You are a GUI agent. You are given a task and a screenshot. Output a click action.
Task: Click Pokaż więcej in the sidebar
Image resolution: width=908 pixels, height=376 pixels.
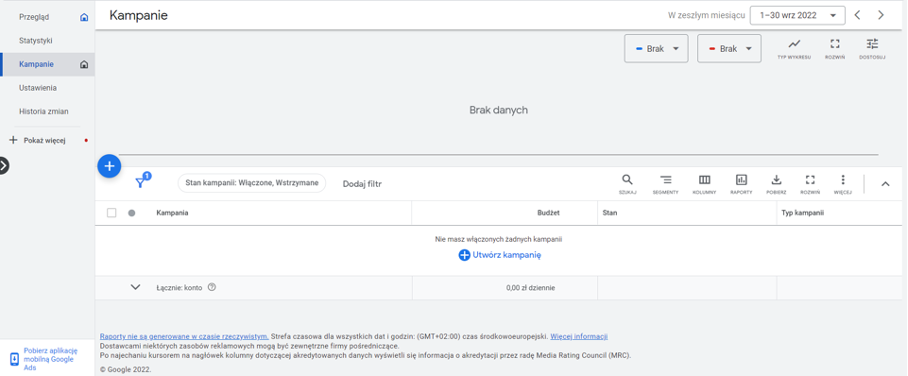(x=45, y=140)
